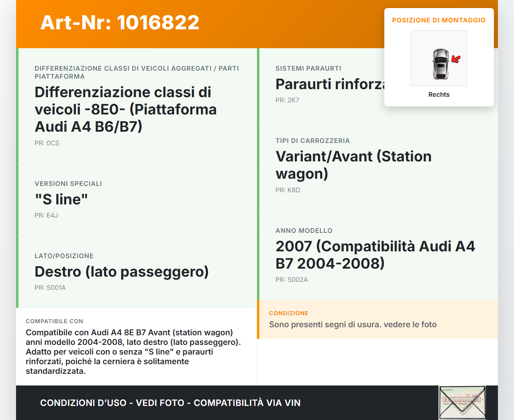Click the 'Differenziazione classi di veicoli -8E0-' heading
The width and height of the screenshot is (514, 420).
pos(125,110)
